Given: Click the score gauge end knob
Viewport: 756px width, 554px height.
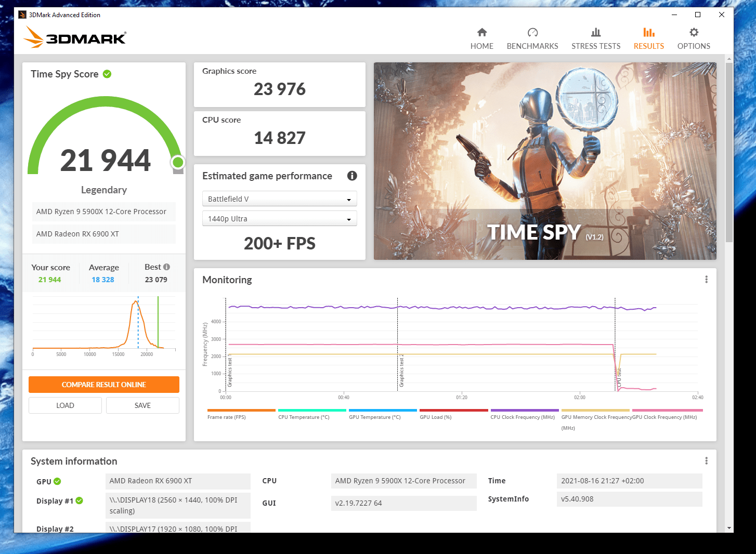Looking at the screenshot, I should 178,163.
